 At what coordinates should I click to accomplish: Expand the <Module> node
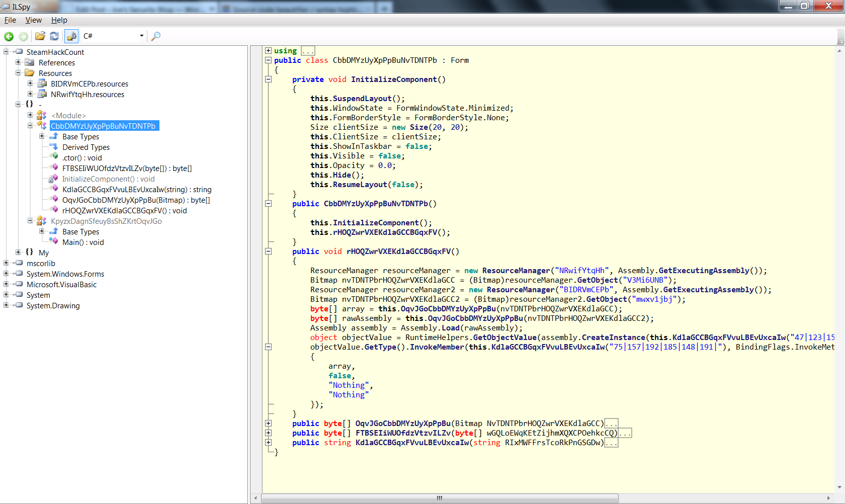tap(30, 115)
